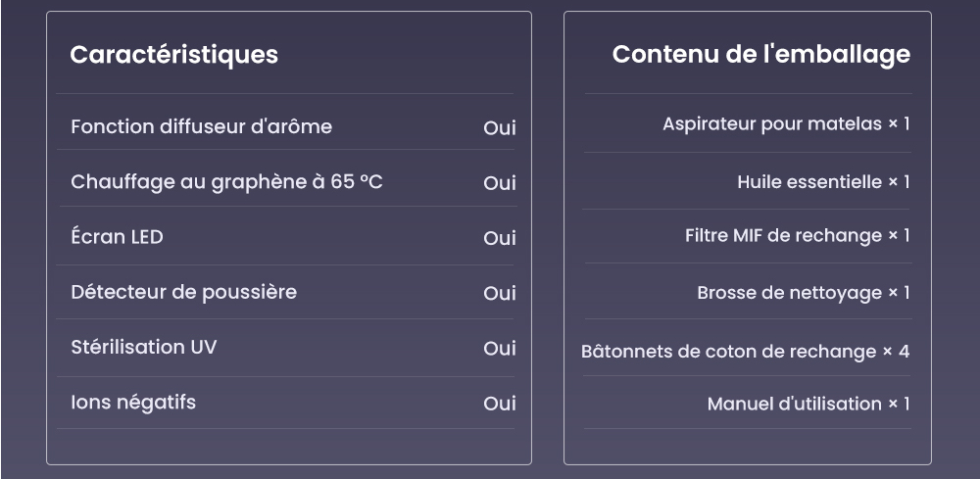Click Oui next to Détecteur de poussière
Screen dimensions: 980x479
pos(500,293)
